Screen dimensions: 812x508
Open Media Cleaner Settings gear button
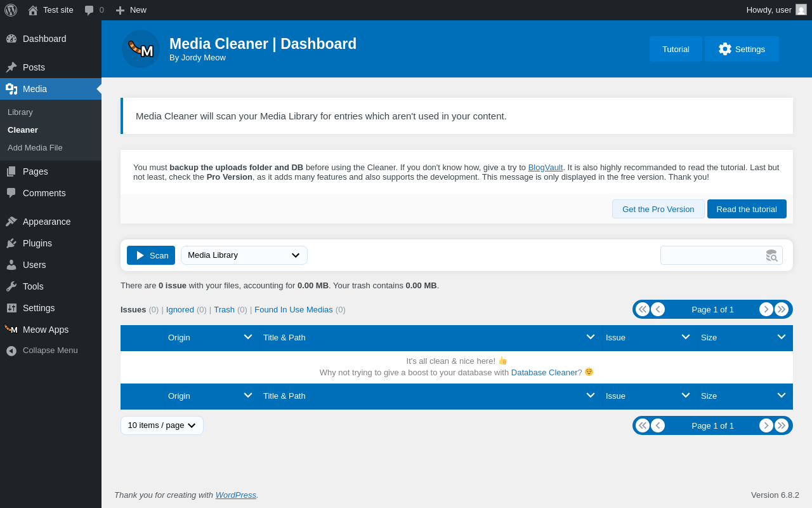point(742,49)
